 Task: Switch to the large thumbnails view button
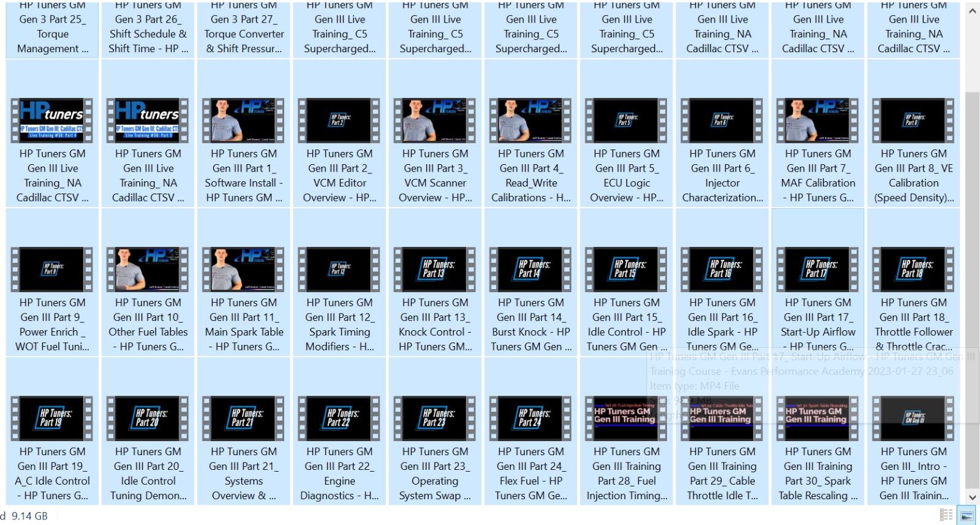(967, 515)
